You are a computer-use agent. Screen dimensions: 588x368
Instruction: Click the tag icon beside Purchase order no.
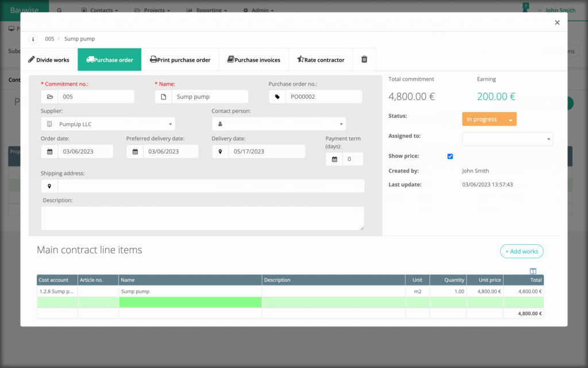pyautogui.click(x=277, y=97)
